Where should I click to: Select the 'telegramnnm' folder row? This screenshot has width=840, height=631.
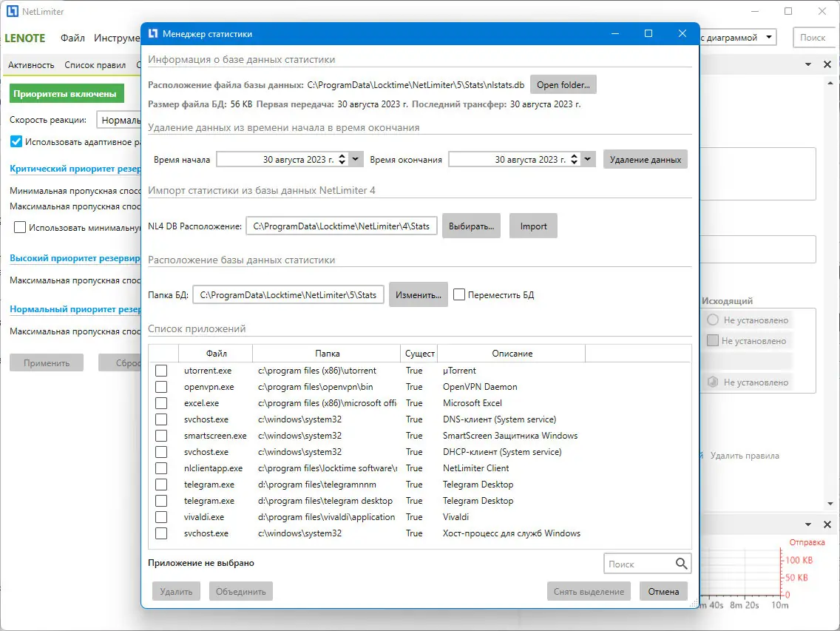coord(420,484)
